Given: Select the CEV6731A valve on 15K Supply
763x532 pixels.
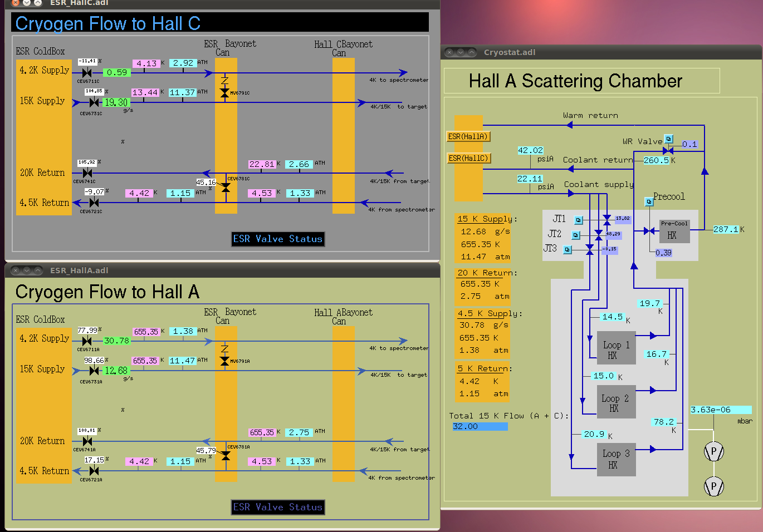Looking at the screenshot, I should [x=94, y=371].
